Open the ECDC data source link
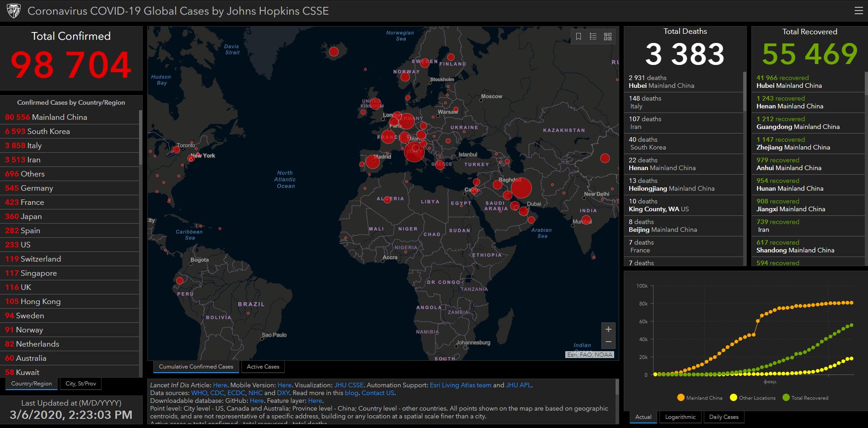Image resolution: width=868 pixels, height=428 pixels. [236, 393]
